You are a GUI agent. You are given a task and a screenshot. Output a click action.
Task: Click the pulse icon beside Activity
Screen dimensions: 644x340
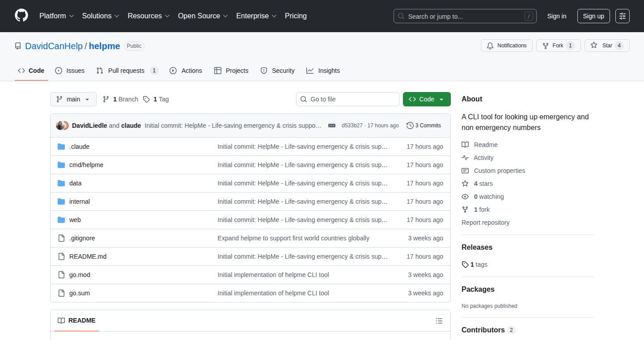(465, 158)
